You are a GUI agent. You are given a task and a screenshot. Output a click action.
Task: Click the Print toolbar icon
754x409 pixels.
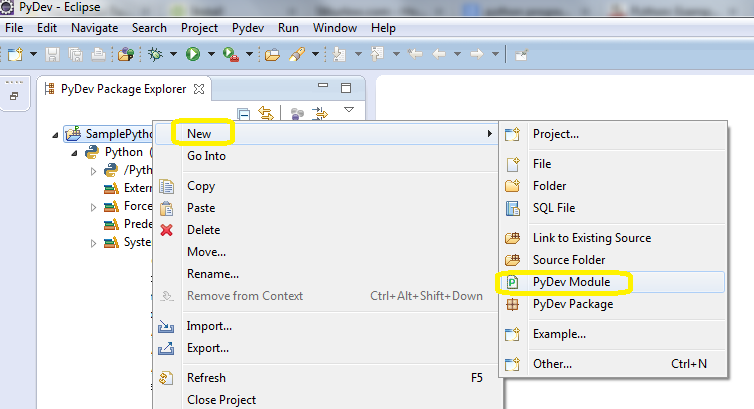pyautogui.click(x=99, y=54)
